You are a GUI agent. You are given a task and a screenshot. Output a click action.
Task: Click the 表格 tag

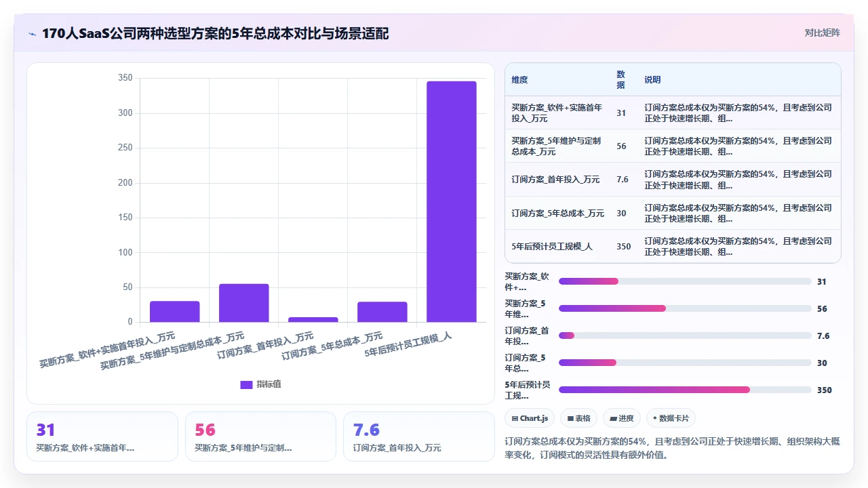pyautogui.click(x=578, y=418)
